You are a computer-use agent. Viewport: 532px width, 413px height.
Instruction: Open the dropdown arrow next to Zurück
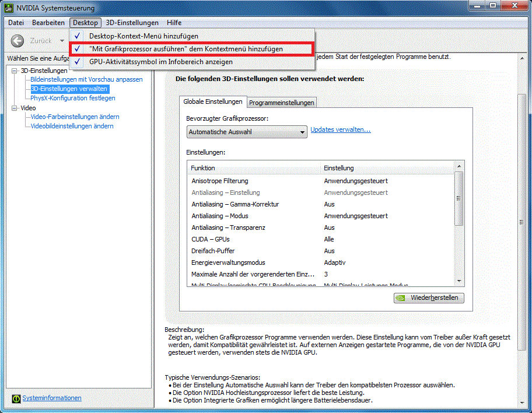tap(62, 41)
